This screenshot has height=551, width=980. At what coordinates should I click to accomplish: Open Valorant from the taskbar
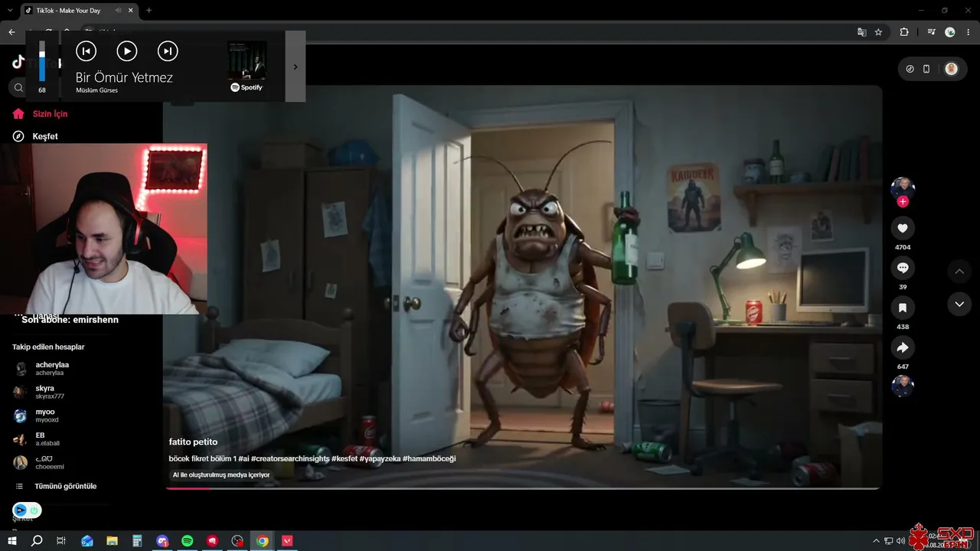click(288, 541)
